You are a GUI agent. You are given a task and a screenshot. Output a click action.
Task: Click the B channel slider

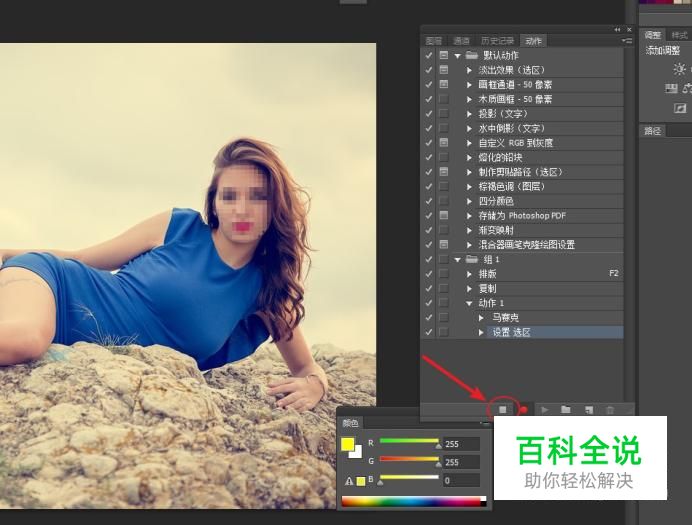410,479
